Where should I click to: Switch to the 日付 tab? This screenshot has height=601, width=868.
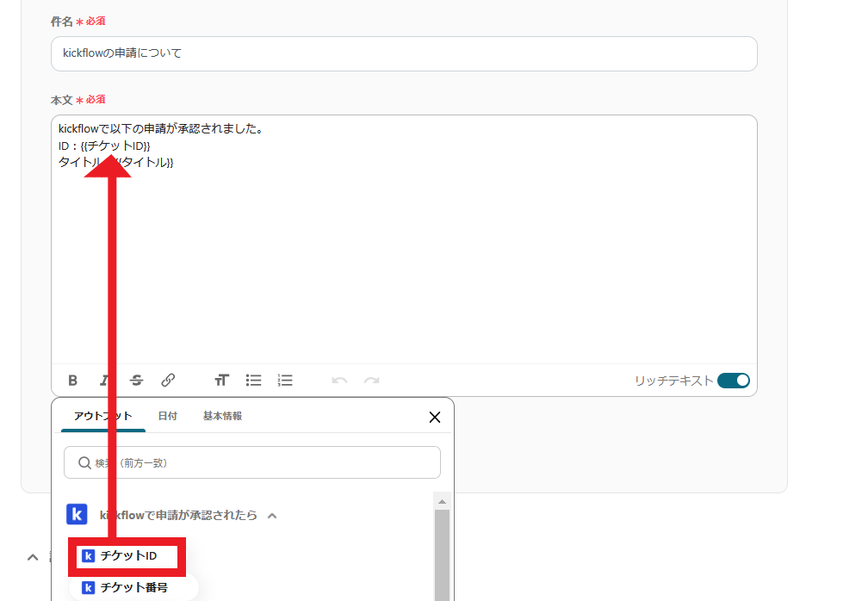coord(168,416)
